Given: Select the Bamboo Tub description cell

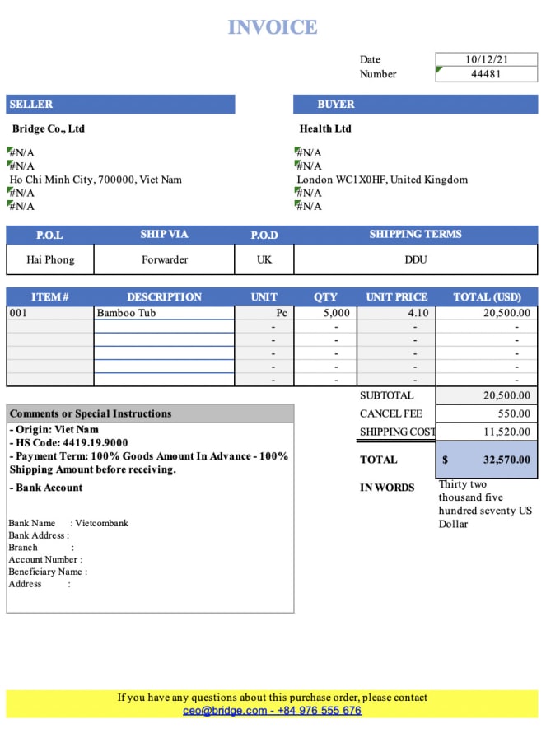Looking at the screenshot, I should tap(164, 313).
